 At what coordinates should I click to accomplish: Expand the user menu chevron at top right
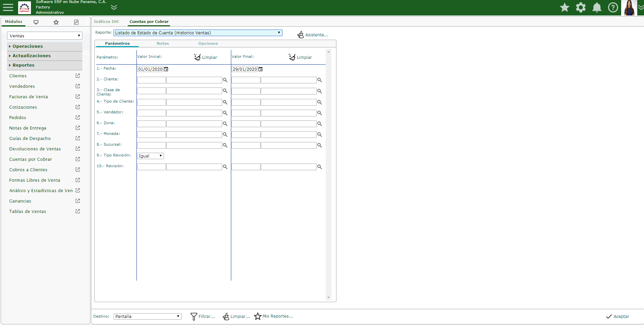point(641,7)
